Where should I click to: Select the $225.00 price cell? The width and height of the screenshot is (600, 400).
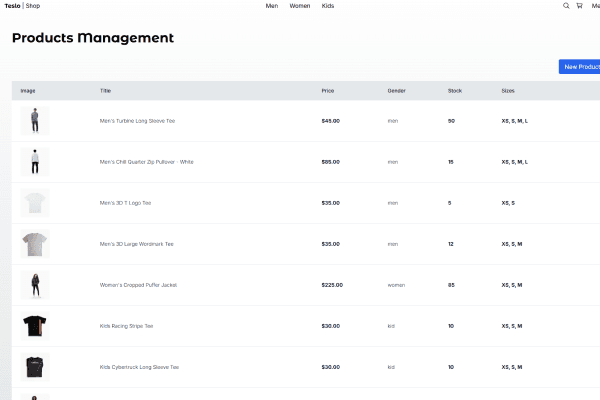click(332, 285)
